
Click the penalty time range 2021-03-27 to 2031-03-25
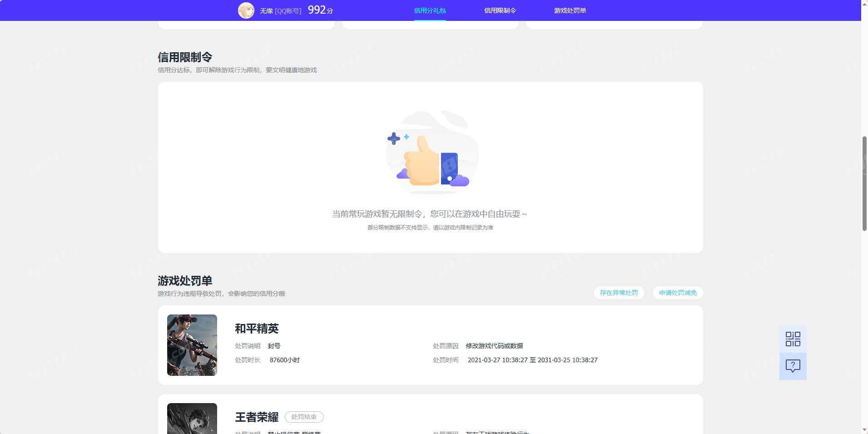[x=533, y=360]
